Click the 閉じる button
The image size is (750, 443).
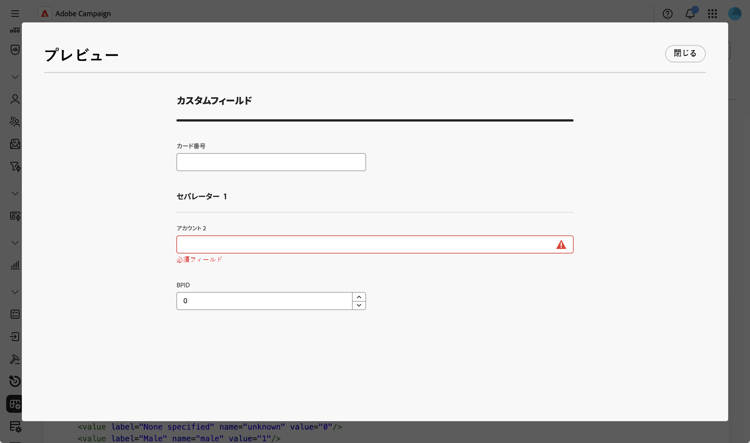point(685,53)
